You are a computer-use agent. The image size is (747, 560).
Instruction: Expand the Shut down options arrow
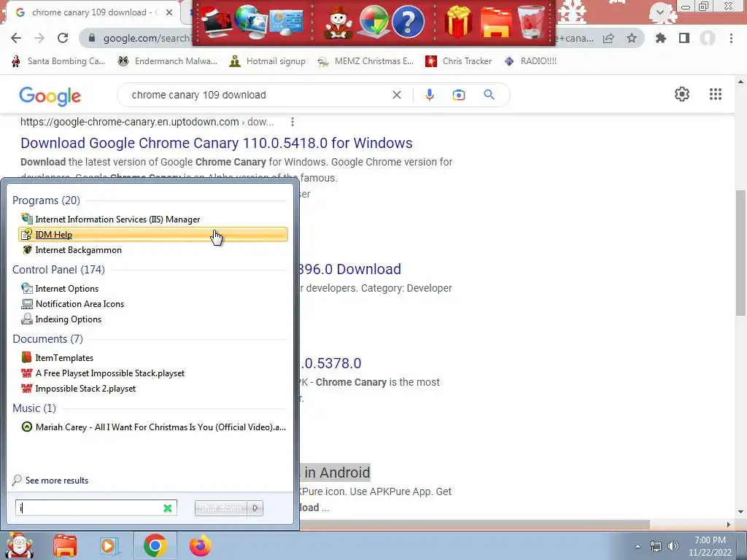click(x=255, y=508)
